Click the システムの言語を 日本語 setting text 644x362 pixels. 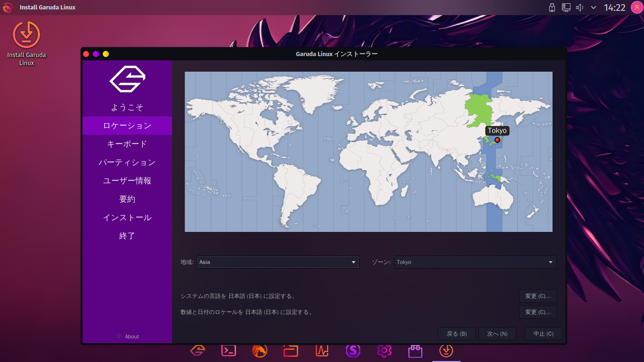tap(238, 296)
